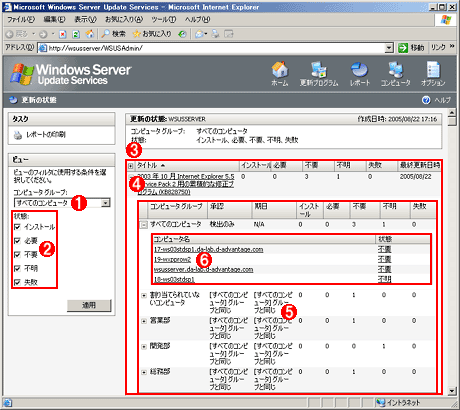Toggle the 必要 status checkbox
Viewport: 460px width, 410px height.
pyautogui.click(x=17, y=241)
